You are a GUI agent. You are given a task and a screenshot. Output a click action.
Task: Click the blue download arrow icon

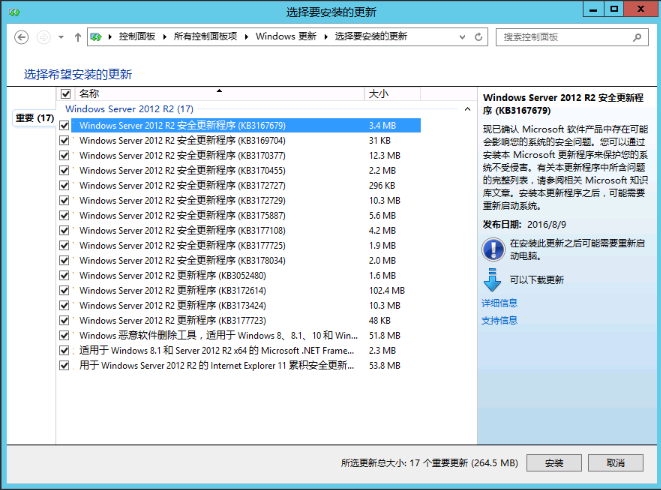point(492,280)
